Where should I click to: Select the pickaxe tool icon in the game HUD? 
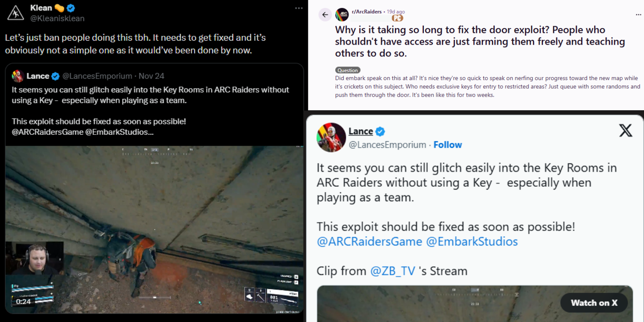click(x=260, y=295)
